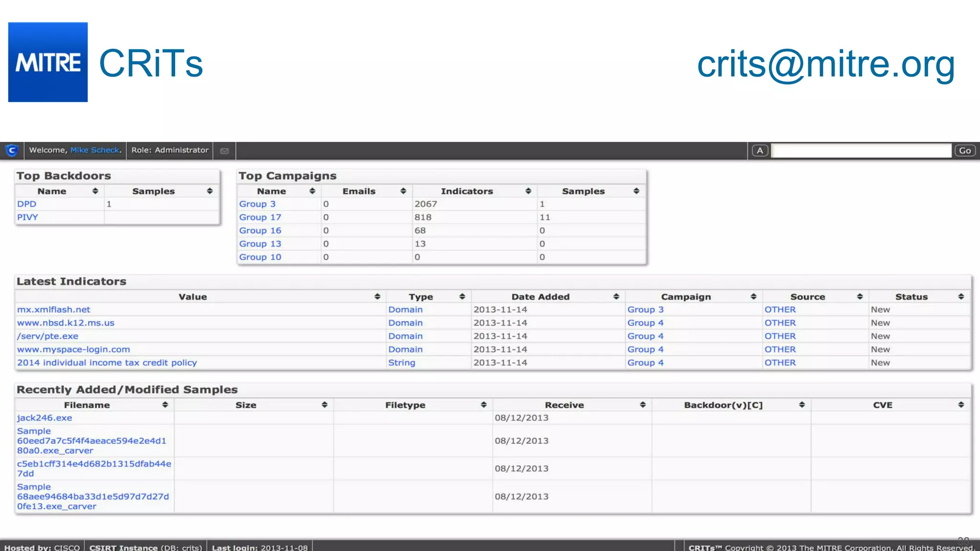Sort Top Campaigns by Indicators arrows

(x=528, y=191)
